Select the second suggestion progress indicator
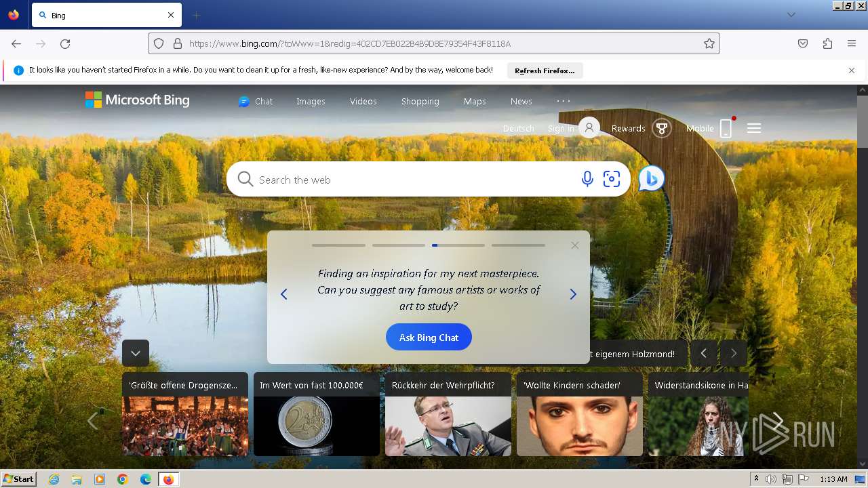 [399, 245]
